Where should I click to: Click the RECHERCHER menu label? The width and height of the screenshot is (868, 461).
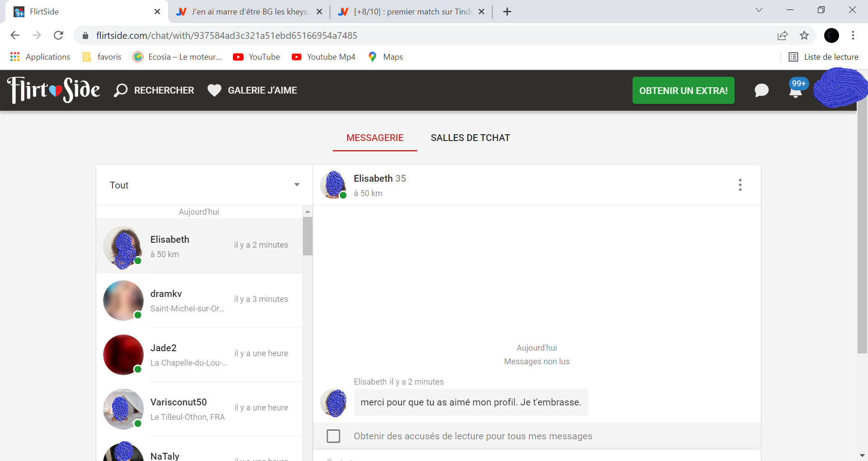[164, 90]
